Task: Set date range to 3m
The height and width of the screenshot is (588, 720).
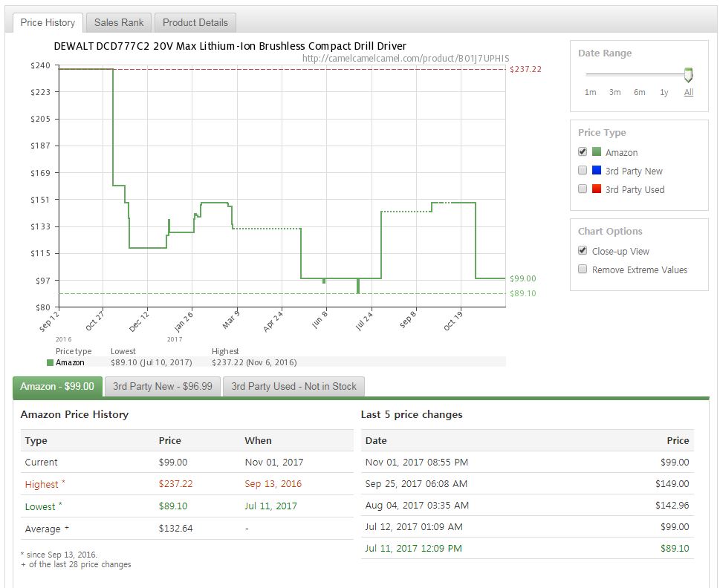Action: 614,92
